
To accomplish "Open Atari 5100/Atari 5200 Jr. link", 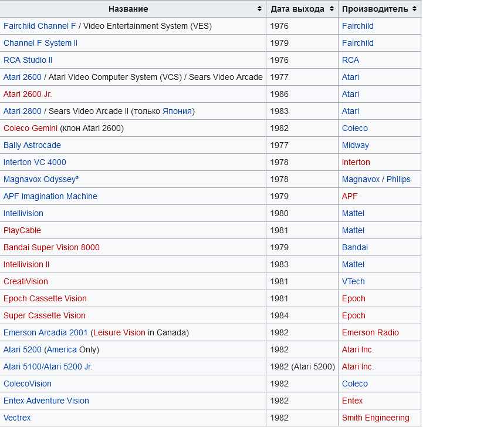I will click(48, 367).
